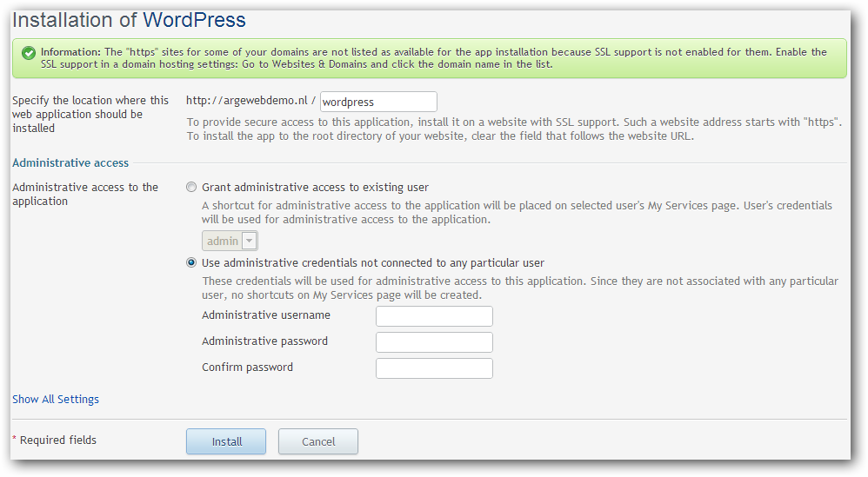The height and width of the screenshot is (477, 868).
Task: Open the 'Show All Settings' link
Action: (x=56, y=399)
